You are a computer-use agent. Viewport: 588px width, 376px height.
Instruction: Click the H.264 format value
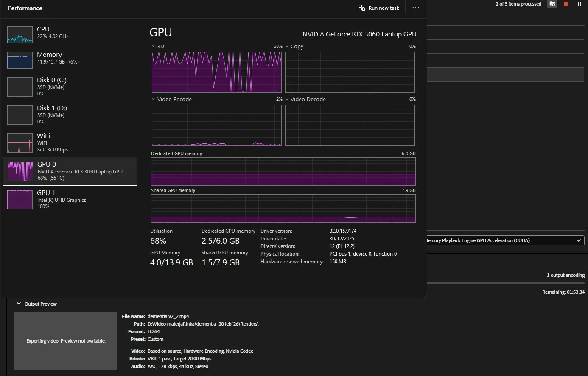(154, 331)
